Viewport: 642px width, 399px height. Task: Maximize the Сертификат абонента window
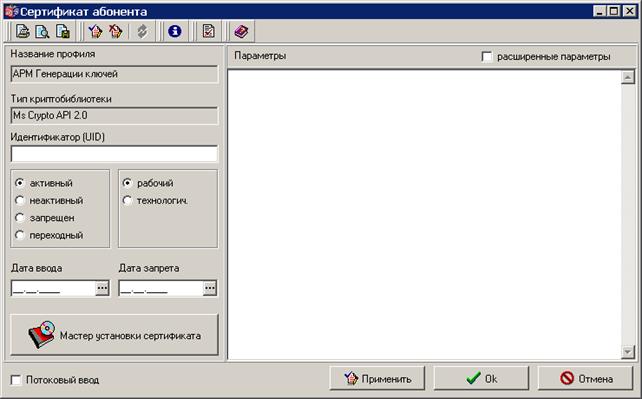tap(615, 11)
